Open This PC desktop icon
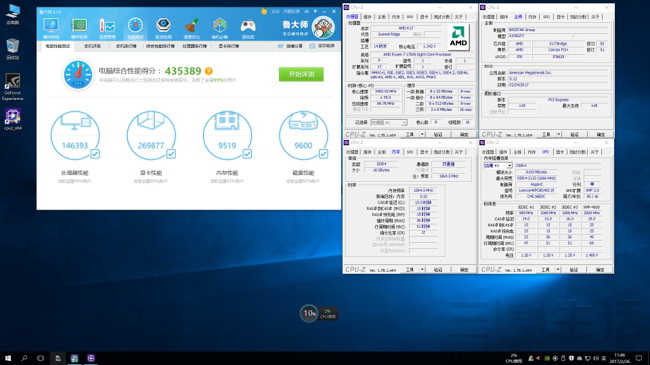This screenshot has height=365, width=650. 12,14
